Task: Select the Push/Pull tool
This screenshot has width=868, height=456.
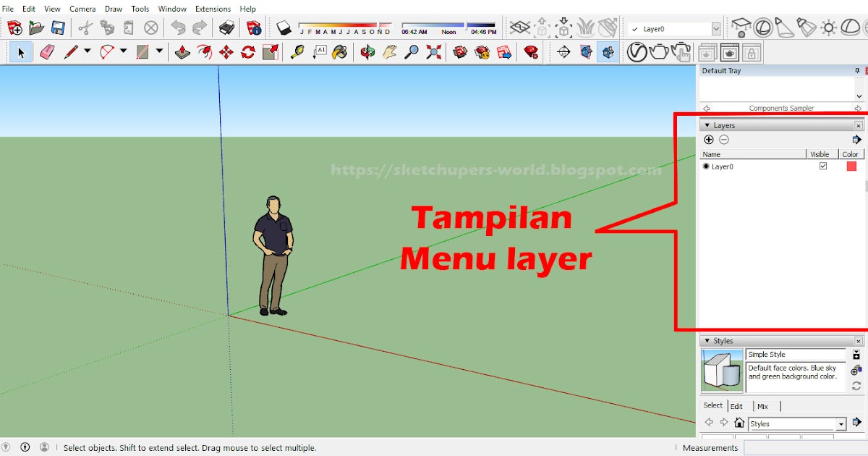Action: (x=183, y=52)
